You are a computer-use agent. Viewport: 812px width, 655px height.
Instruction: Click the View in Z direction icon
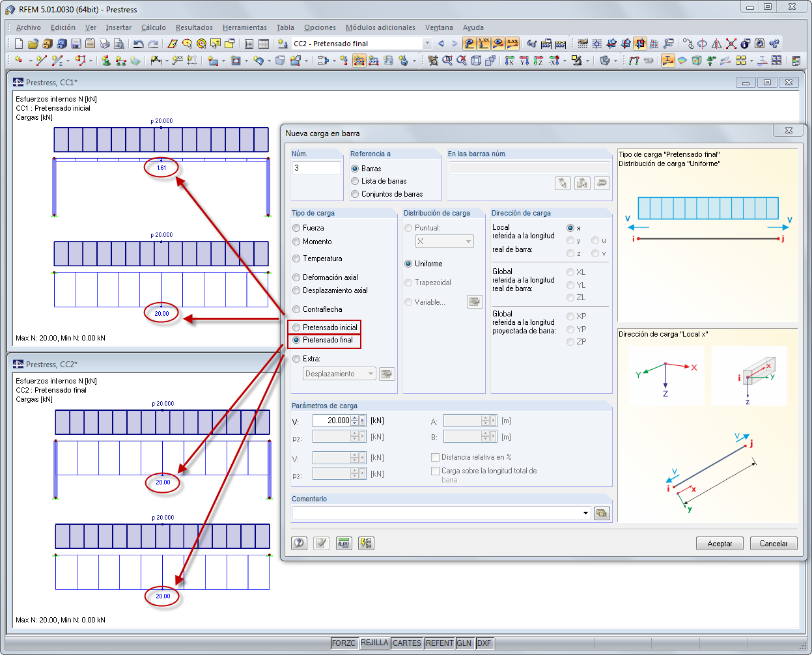[x=539, y=60]
